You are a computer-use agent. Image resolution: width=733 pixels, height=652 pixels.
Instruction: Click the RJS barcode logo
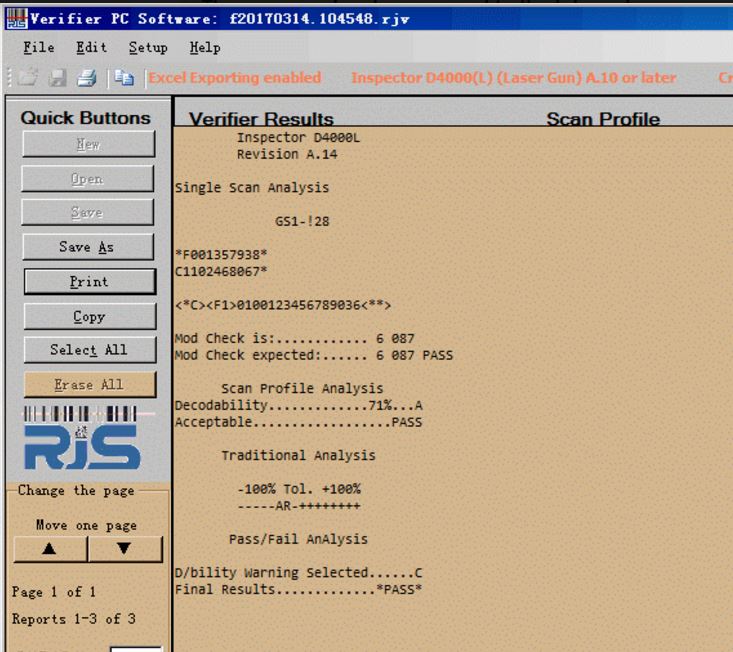82,436
